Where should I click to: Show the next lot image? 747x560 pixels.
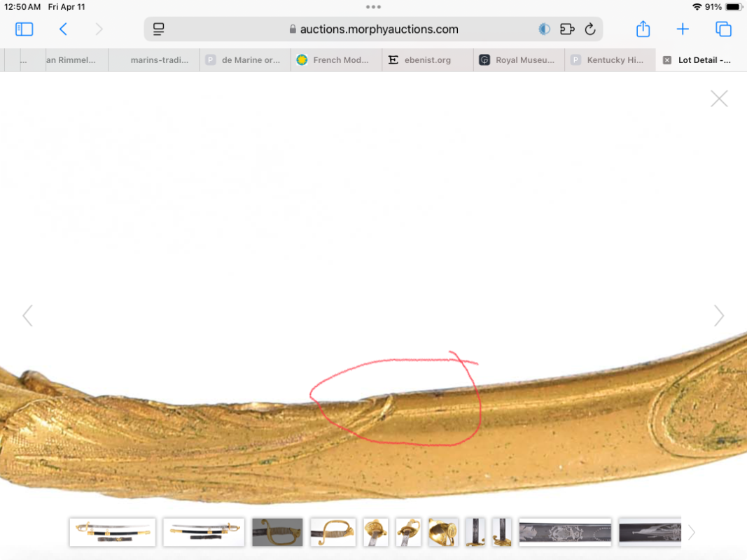719,316
